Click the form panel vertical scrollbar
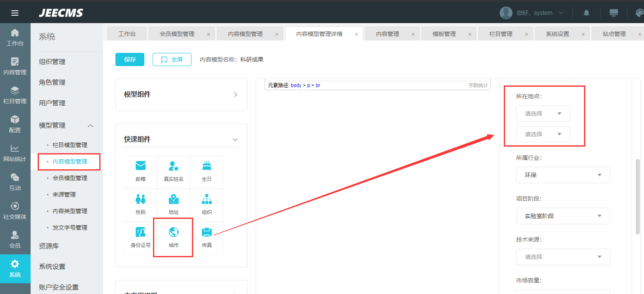The image size is (644, 294). [x=637, y=197]
